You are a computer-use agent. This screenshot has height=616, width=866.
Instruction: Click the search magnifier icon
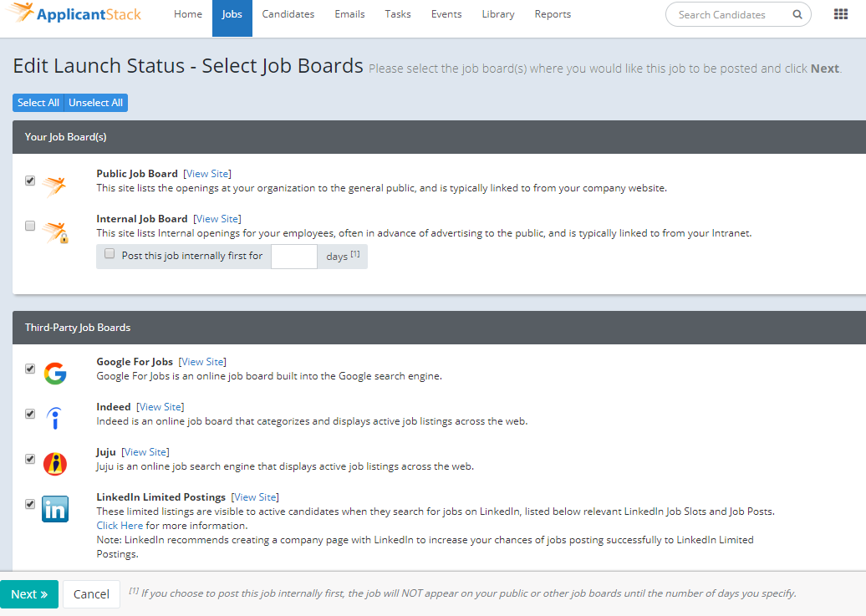pyautogui.click(x=797, y=14)
